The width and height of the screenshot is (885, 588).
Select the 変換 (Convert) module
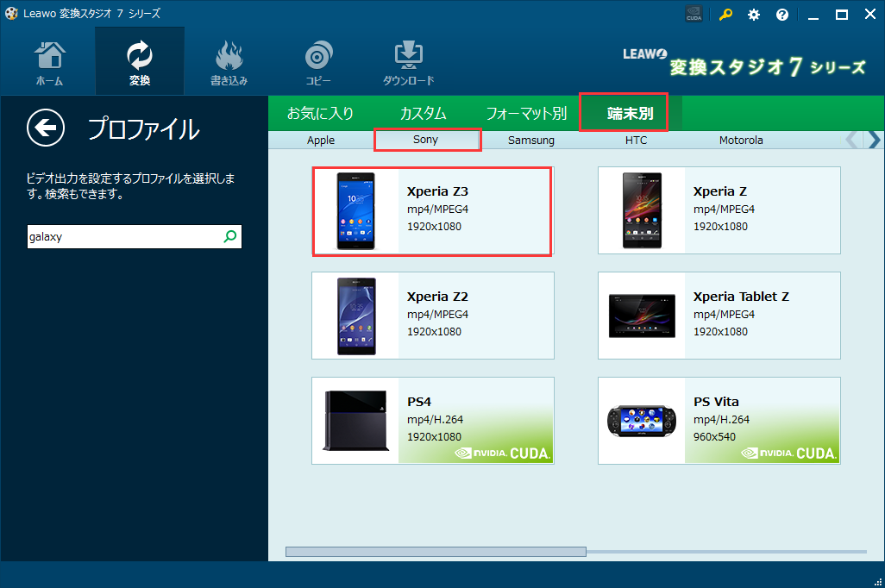139,60
